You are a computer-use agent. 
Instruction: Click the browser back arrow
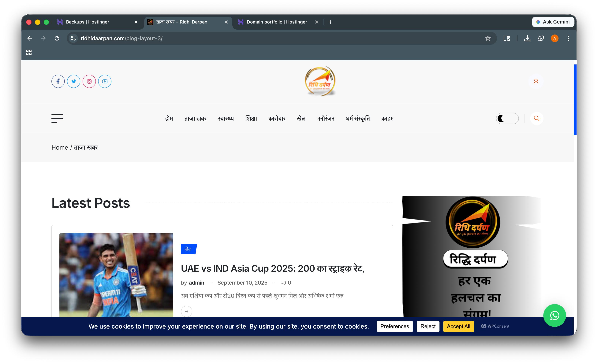pyautogui.click(x=30, y=38)
